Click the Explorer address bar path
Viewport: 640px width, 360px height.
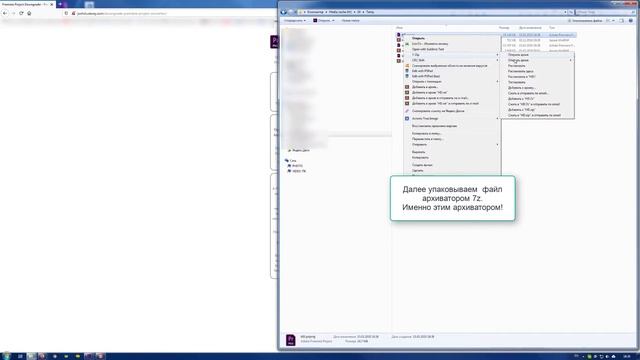(x=432, y=12)
